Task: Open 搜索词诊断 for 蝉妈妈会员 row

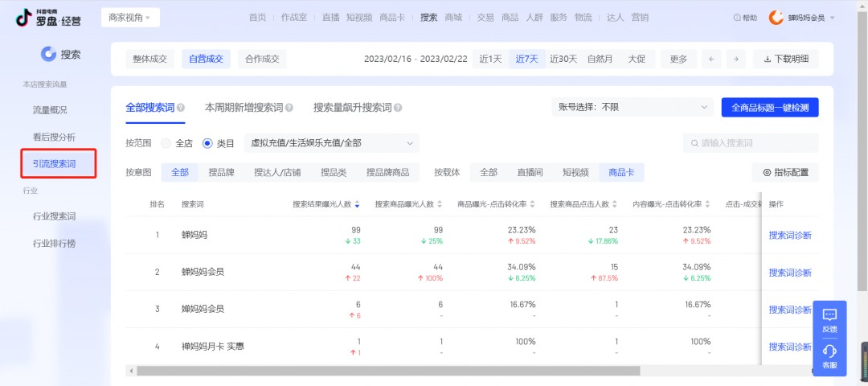Action: [790, 273]
